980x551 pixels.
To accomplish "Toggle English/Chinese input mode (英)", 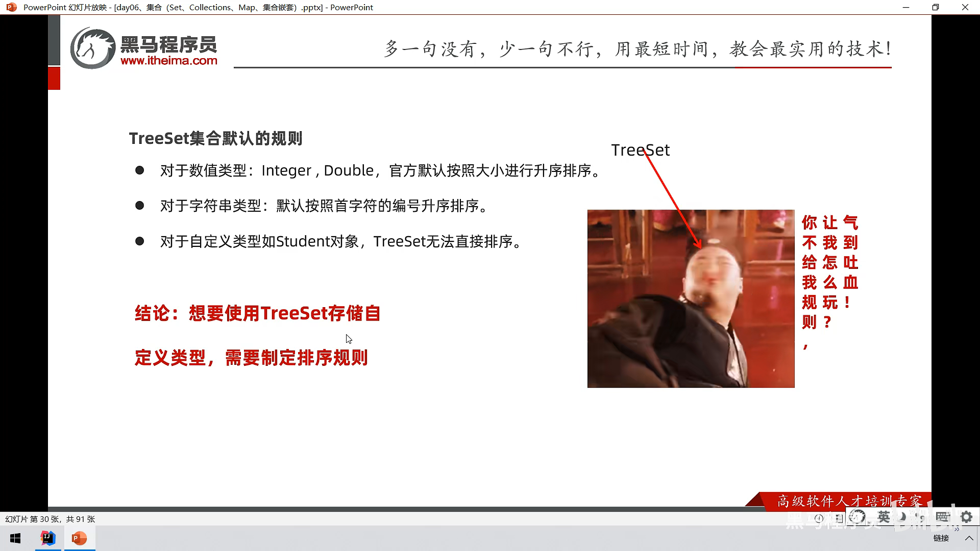I will coord(884,517).
